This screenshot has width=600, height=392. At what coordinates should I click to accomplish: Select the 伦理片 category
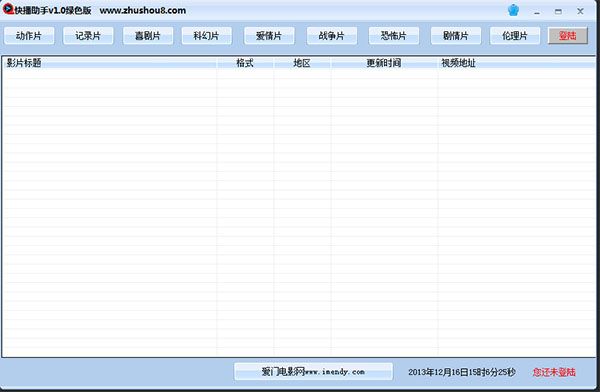515,36
